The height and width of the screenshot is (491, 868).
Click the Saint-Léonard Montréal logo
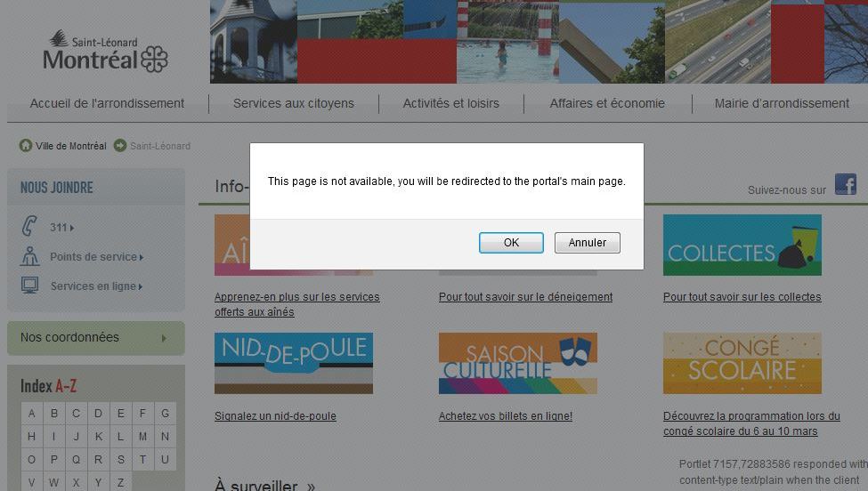coord(105,52)
